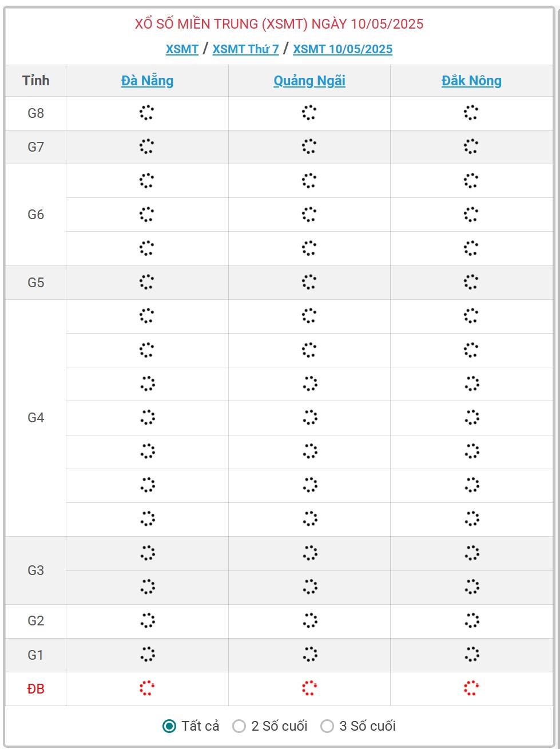The image size is (560, 749).
Task: Click the red ĐB spinner under Quảng Ngãi
Action: (x=309, y=688)
